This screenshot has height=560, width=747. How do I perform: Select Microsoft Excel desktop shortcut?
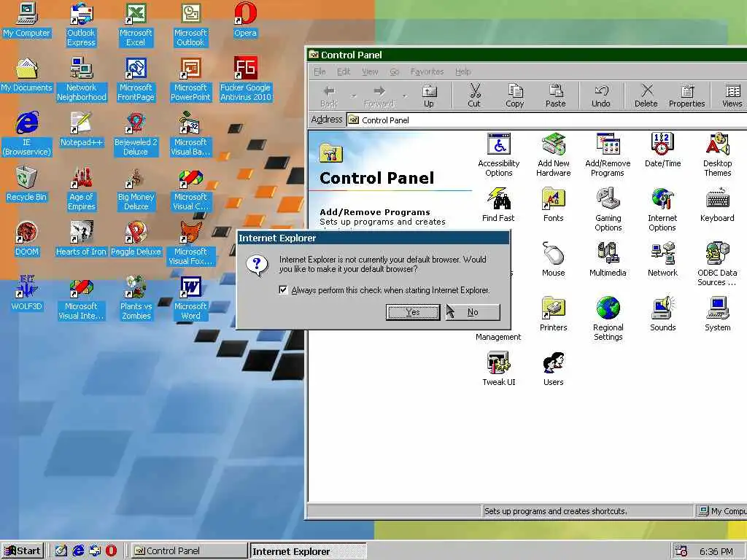(x=136, y=25)
